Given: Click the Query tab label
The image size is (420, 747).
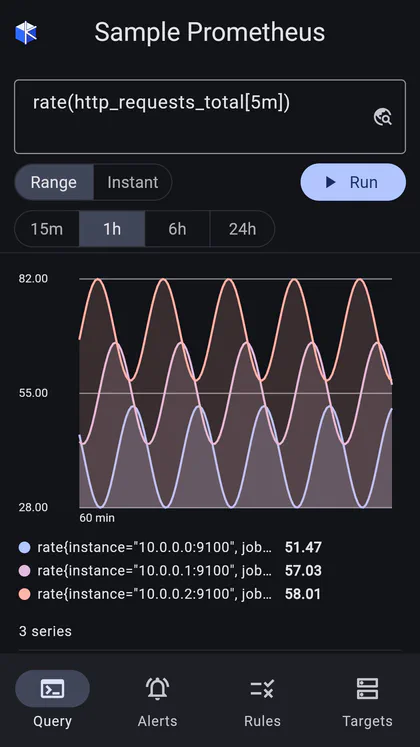Looking at the screenshot, I should (x=52, y=721).
